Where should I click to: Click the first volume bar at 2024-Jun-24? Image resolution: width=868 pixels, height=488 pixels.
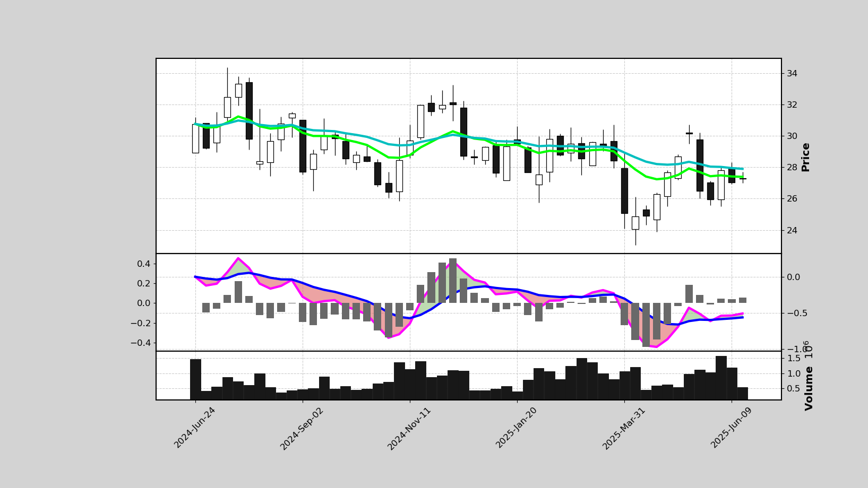point(195,379)
